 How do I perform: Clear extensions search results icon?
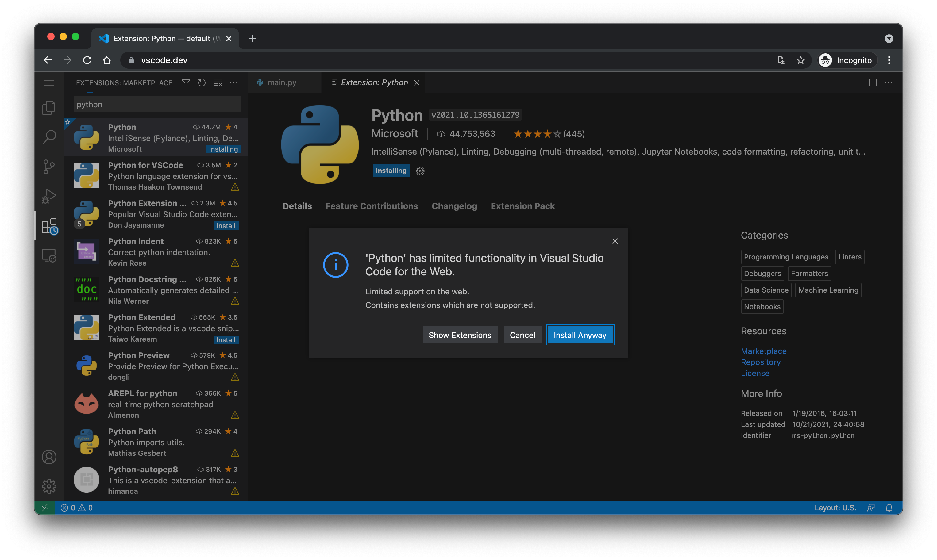click(x=218, y=82)
